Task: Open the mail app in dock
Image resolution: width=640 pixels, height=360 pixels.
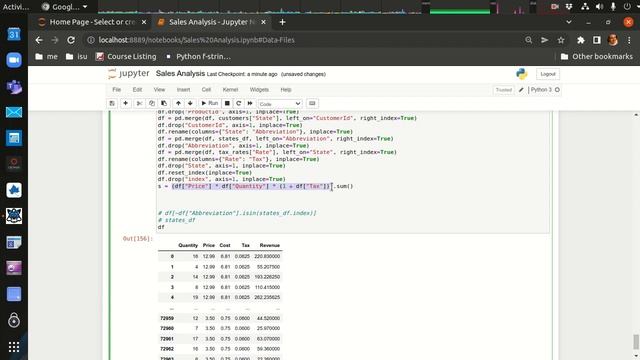Action: pyautogui.click(x=14, y=112)
